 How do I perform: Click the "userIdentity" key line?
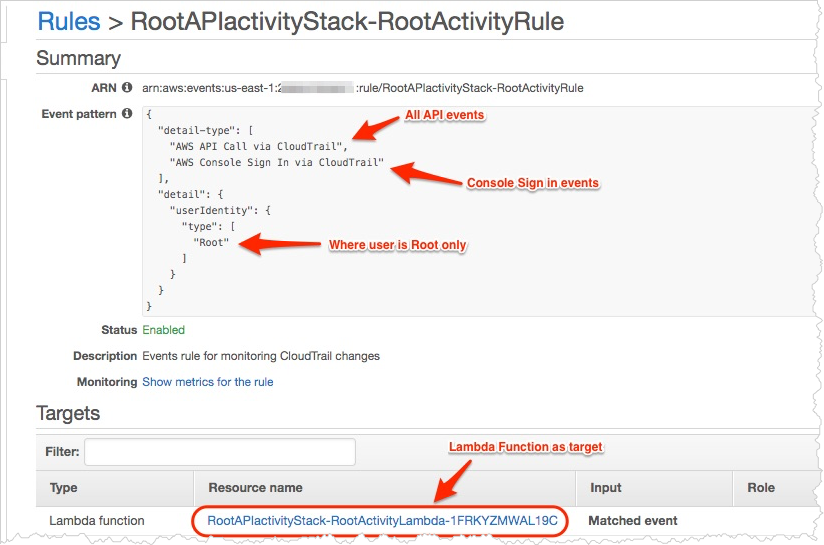click(220, 210)
